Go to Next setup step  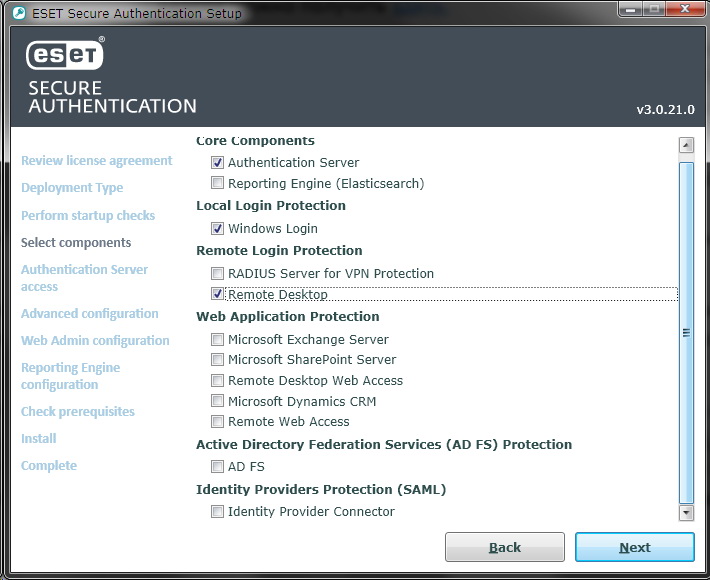tap(634, 547)
